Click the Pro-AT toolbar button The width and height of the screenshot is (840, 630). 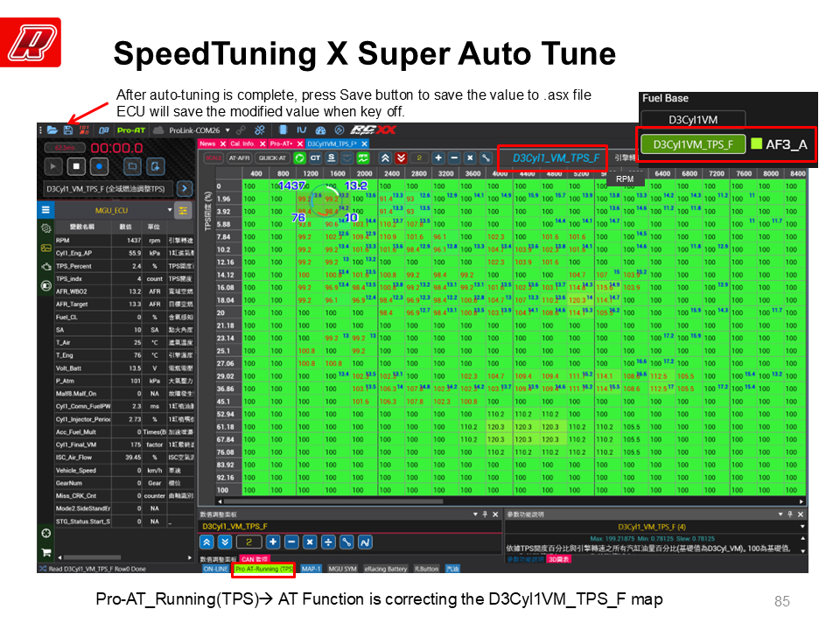point(131,130)
